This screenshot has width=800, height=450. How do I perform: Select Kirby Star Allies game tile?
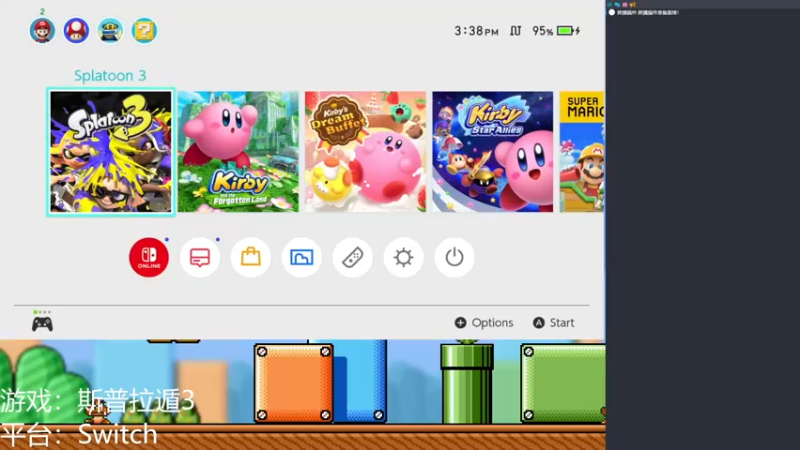click(x=493, y=152)
